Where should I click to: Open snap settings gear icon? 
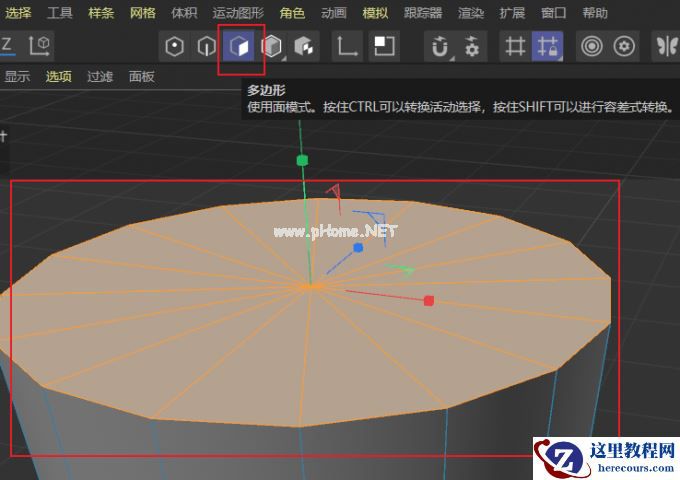click(471, 46)
